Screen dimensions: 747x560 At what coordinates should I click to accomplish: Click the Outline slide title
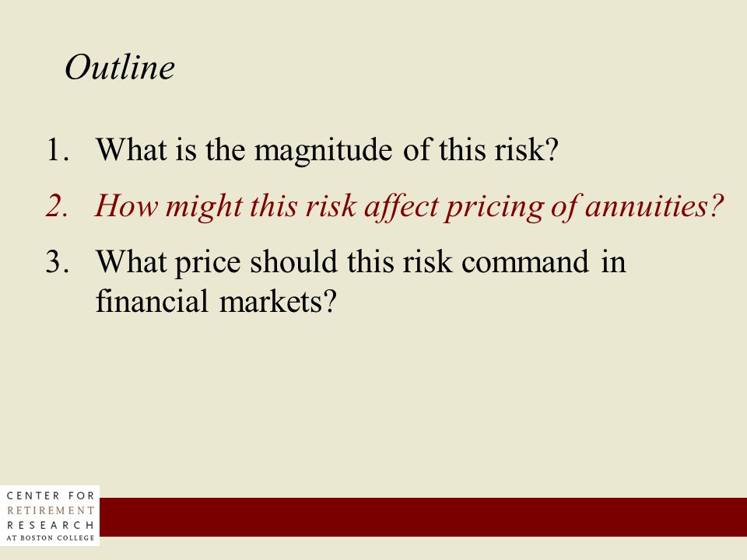120,67
